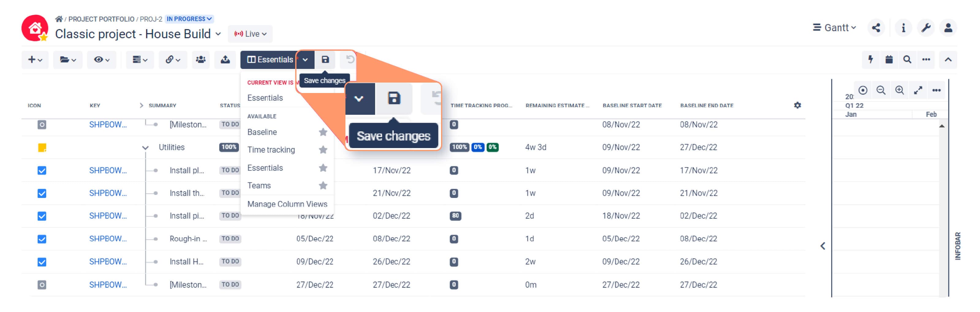The width and height of the screenshot is (980, 312).
Task: Open the folder dropdown in toolbar
Action: [68, 60]
